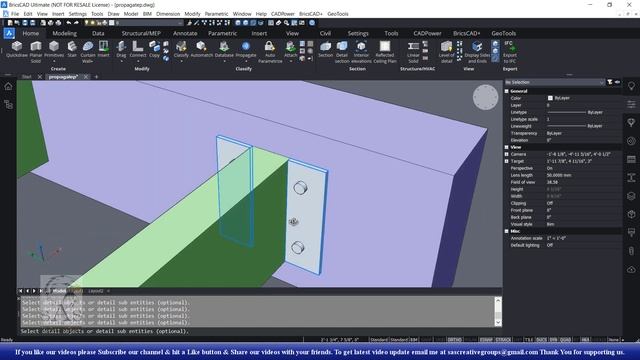Open the Propagate dropdown arrow

(246, 62)
